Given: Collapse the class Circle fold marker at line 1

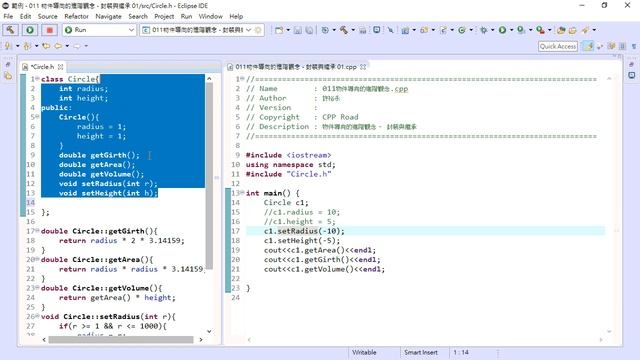Looking at the screenshot, I should pyautogui.click(x=37, y=78).
